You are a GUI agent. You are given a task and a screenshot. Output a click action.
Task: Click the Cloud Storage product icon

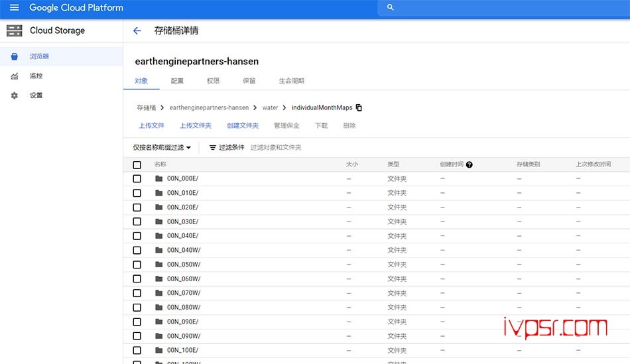click(15, 30)
